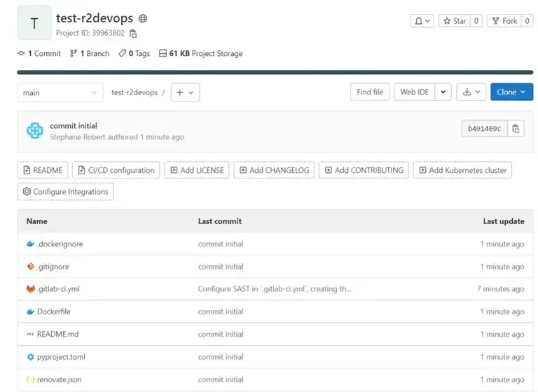Open the star count (0)
The width and height of the screenshot is (538, 392).
click(476, 21)
